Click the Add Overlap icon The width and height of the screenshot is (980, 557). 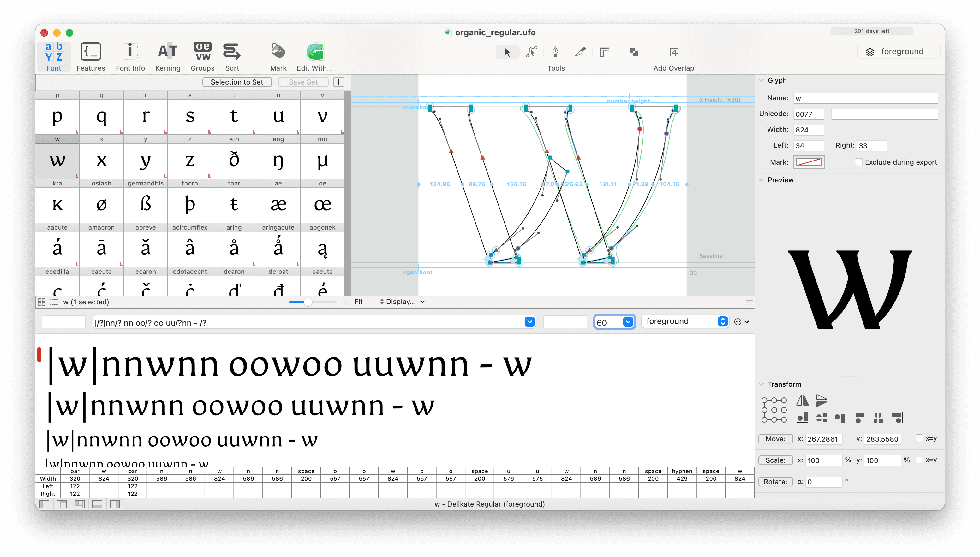(x=673, y=52)
